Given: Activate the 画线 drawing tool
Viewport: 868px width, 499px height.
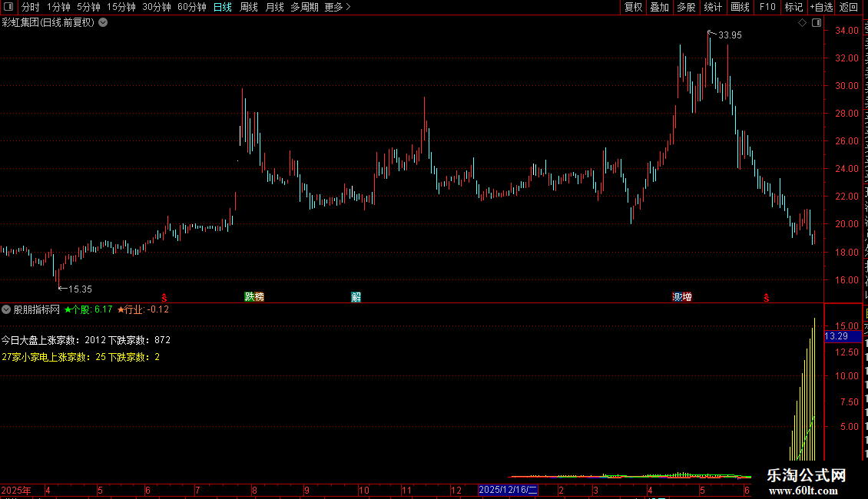Looking at the screenshot, I should (740, 7).
